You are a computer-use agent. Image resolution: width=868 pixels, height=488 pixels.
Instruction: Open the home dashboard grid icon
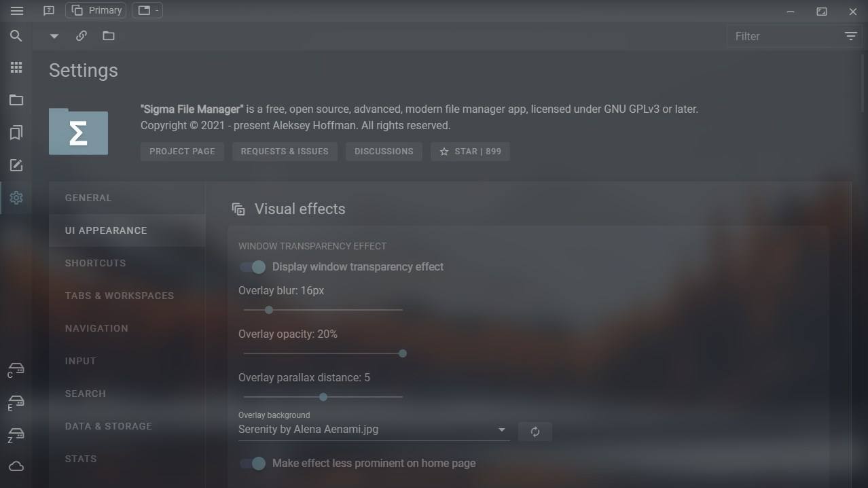(x=16, y=67)
